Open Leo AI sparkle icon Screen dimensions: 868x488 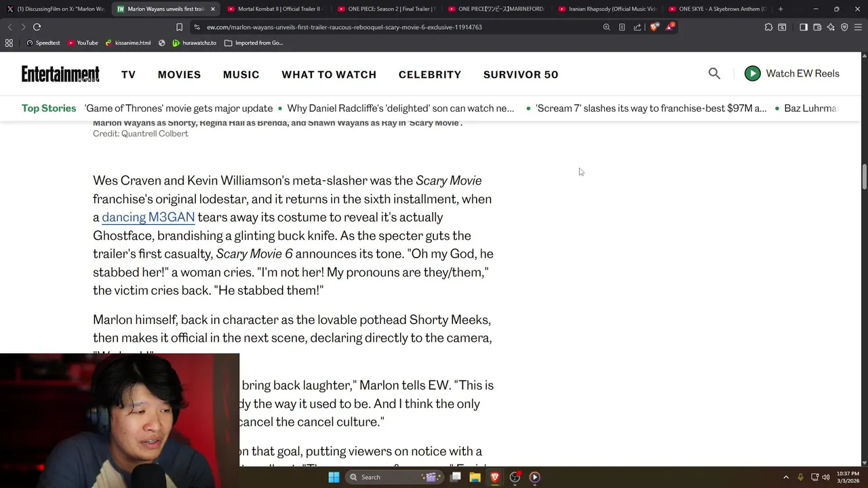831,27
